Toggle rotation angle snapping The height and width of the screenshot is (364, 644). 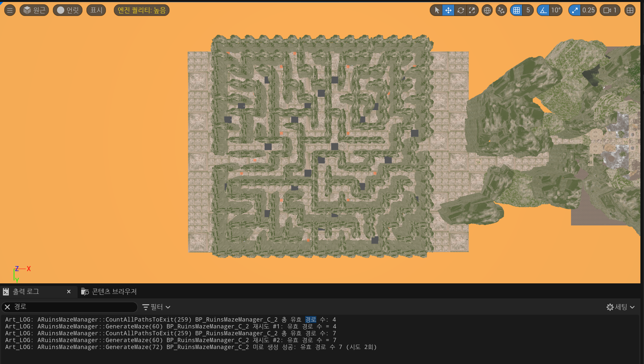pos(543,10)
